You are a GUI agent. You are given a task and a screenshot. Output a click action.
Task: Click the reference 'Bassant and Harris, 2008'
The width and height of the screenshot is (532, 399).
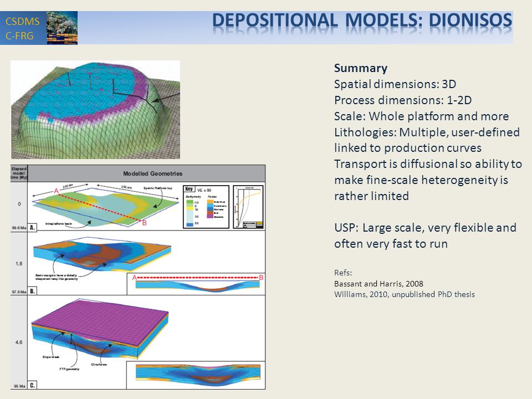coord(378,284)
